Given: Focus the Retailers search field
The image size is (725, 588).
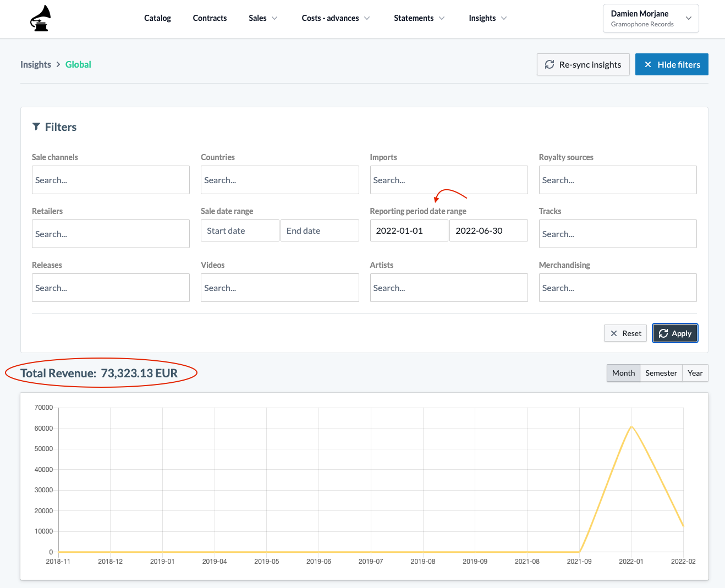Looking at the screenshot, I should [111, 234].
